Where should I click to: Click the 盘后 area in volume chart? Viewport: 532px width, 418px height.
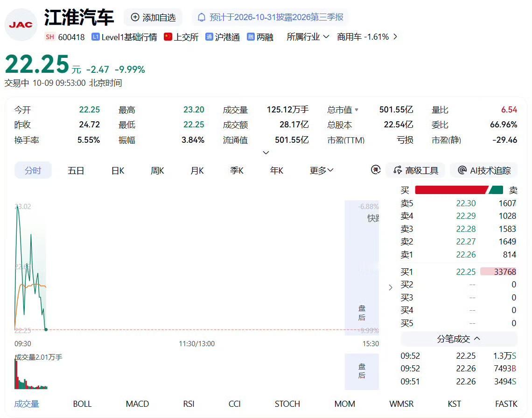click(x=362, y=371)
